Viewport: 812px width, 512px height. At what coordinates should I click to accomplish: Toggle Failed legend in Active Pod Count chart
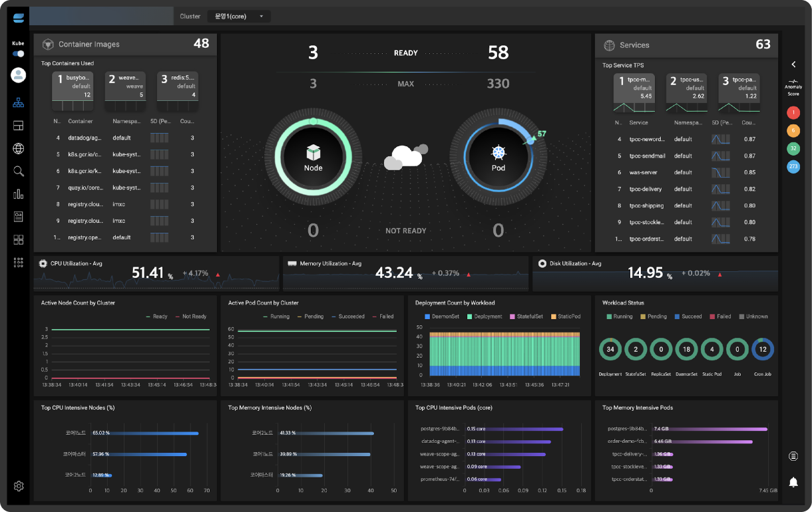(x=383, y=317)
